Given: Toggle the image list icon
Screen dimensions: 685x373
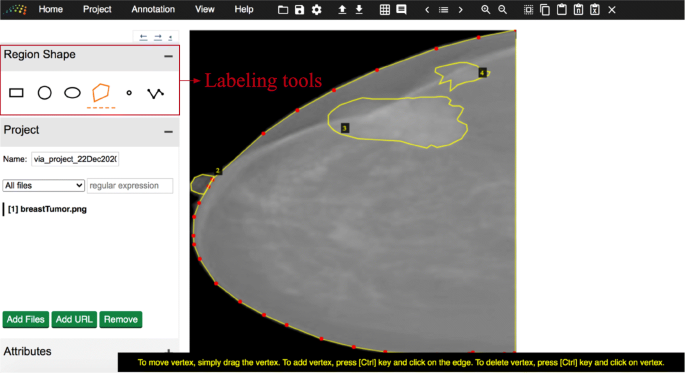Looking at the screenshot, I should click(x=443, y=10).
